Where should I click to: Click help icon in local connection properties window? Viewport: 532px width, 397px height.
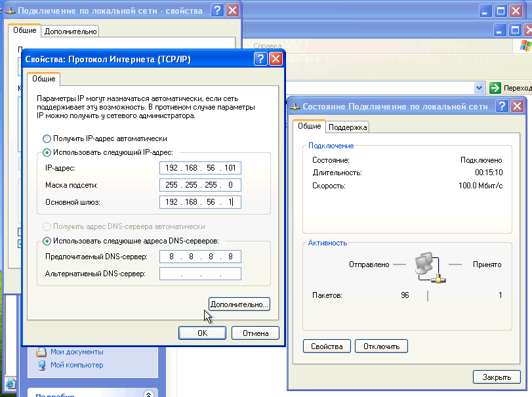[217, 10]
